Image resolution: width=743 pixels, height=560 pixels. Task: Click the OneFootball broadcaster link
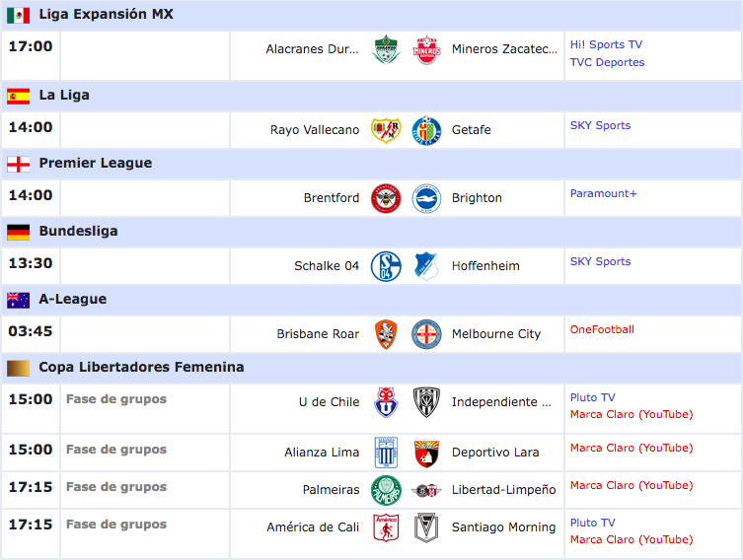[x=602, y=329]
